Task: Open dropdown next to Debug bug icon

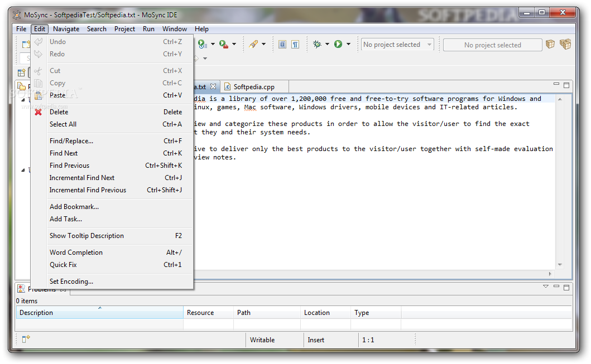Action: tap(327, 45)
